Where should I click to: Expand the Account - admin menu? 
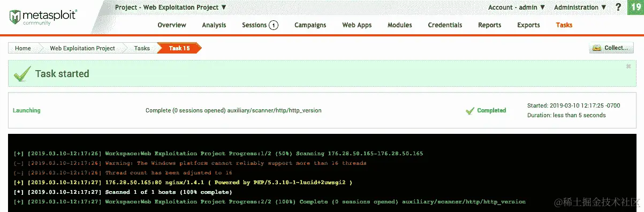coord(516,7)
